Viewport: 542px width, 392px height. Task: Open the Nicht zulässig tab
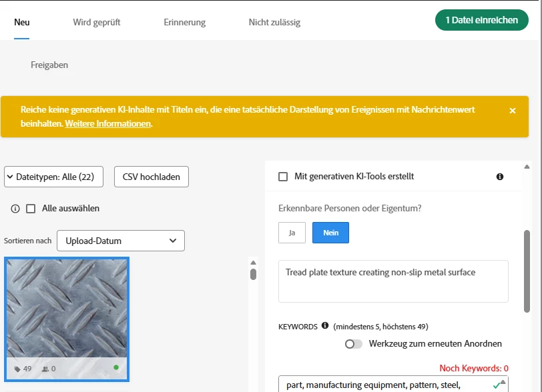pyautogui.click(x=274, y=23)
